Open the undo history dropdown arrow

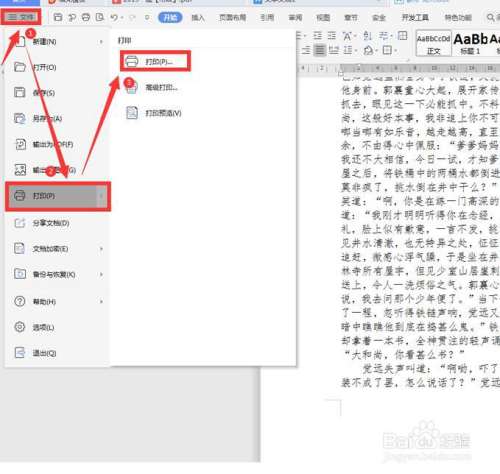122,18
